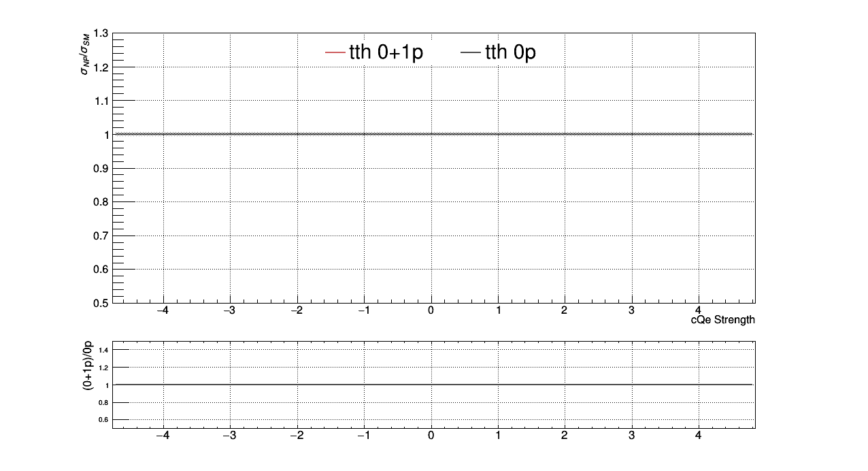Click the 4 x-axis label of upper plot
The height and width of the screenshot is (471, 868).
pyautogui.click(x=699, y=310)
